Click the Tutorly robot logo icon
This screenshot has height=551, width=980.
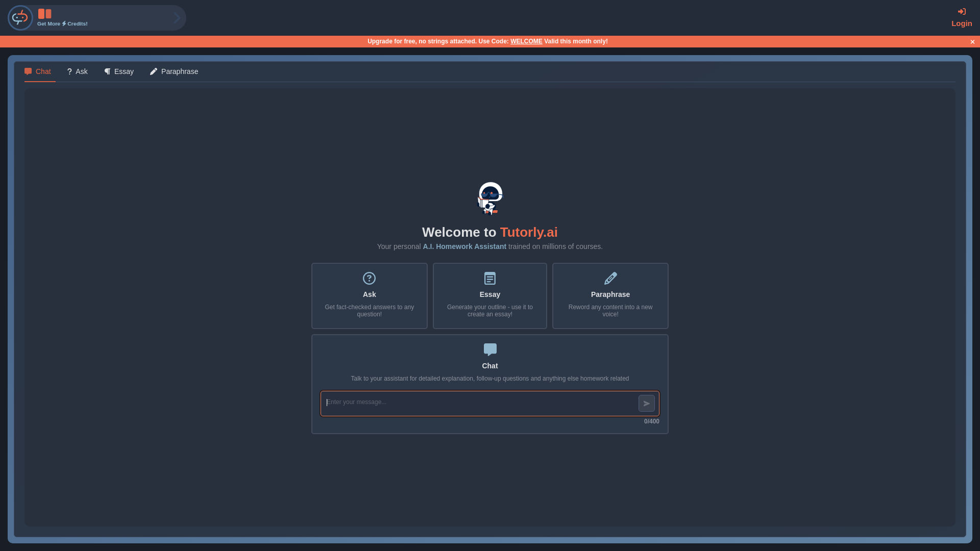pyautogui.click(x=20, y=18)
